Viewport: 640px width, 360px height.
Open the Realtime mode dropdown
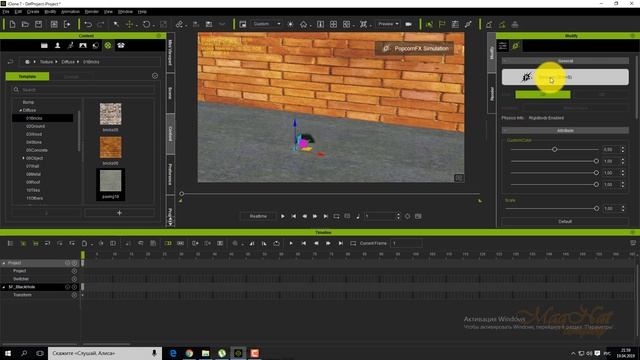258,216
